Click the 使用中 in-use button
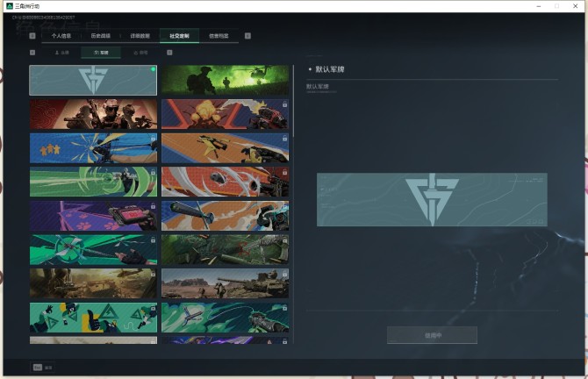The height and width of the screenshot is (379, 588). point(432,335)
